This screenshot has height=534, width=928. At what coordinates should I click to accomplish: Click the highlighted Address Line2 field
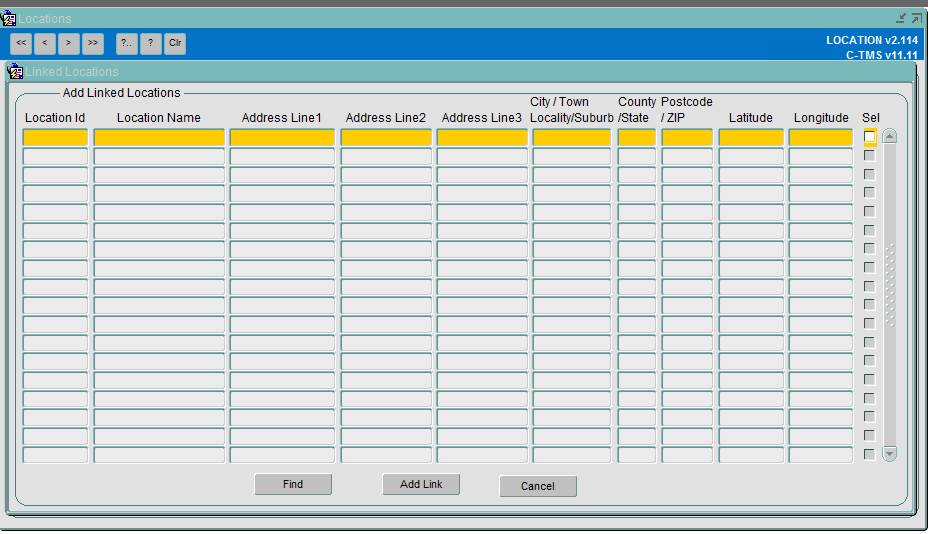tap(386, 137)
